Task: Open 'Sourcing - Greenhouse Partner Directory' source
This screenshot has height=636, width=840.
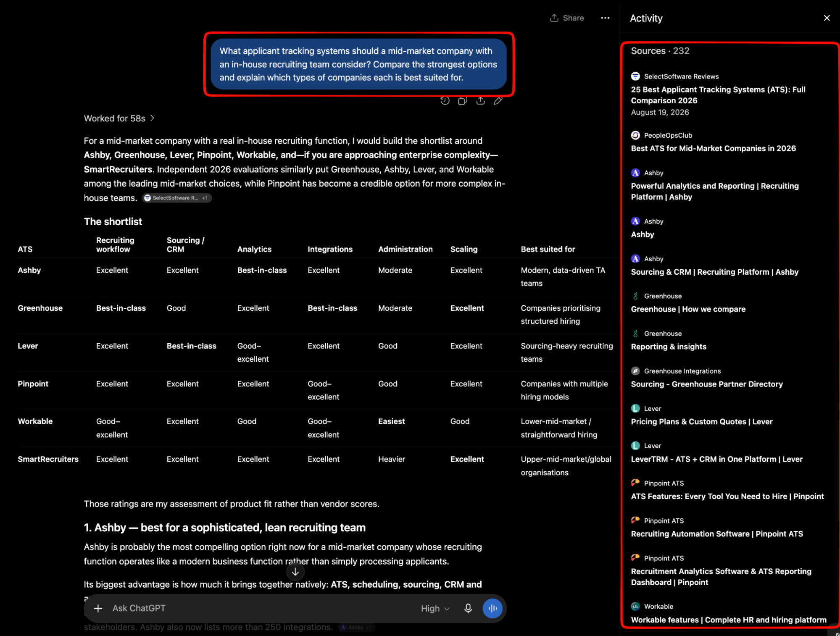Action: pyautogui.click(x=706, y=384)
